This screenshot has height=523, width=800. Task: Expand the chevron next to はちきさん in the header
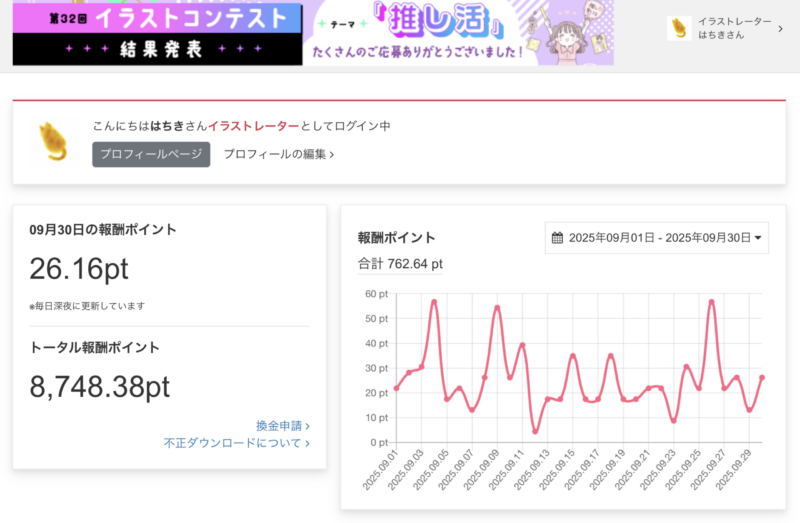click(780, 29)
